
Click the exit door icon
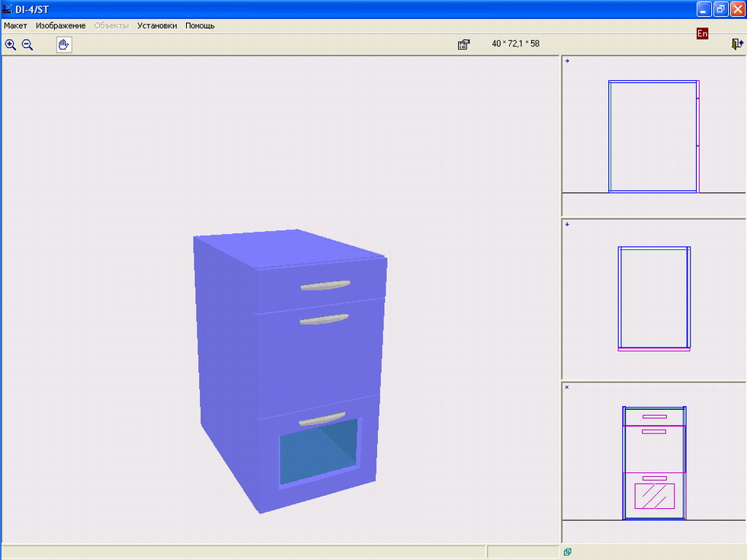click(737, 44)
